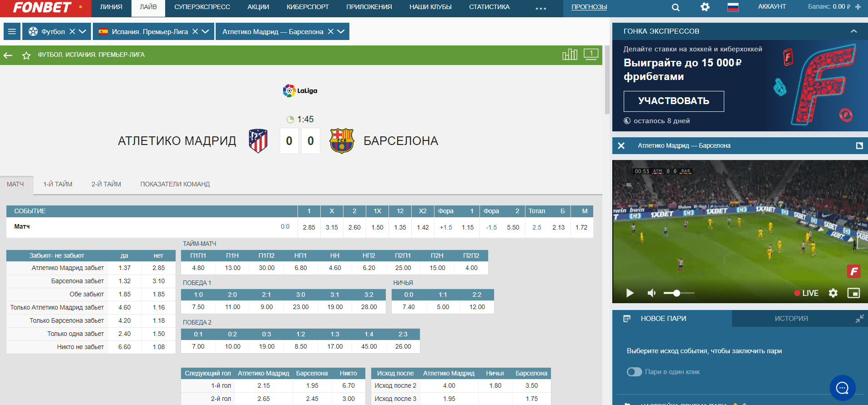Expand the Испания Премьер-Лига dropdown
The height and width of the screenshot is (405, 868).
[205, 31]
